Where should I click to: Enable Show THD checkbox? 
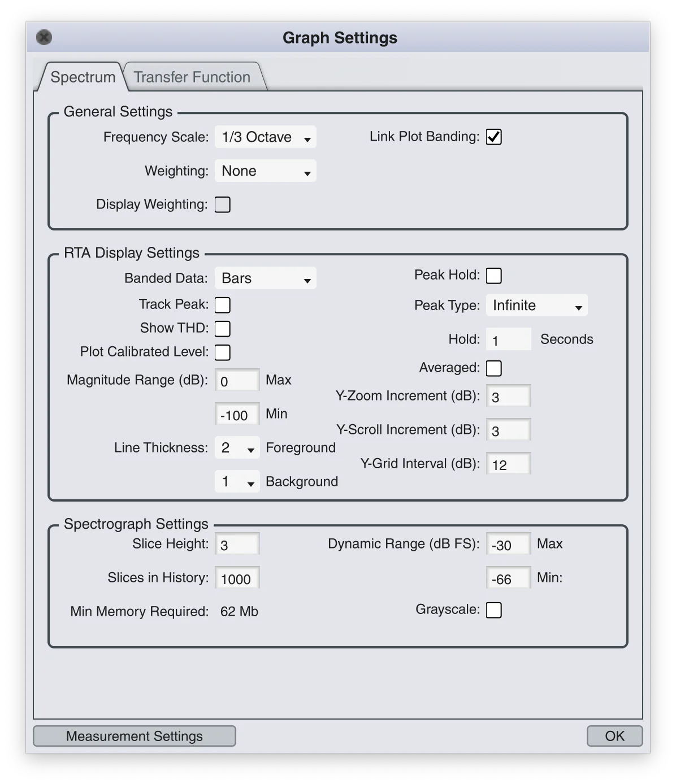click(223, 329)
